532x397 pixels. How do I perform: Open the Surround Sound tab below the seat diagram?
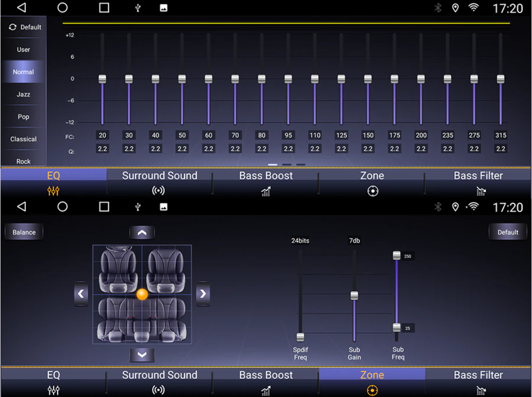(x=160, y=381)
